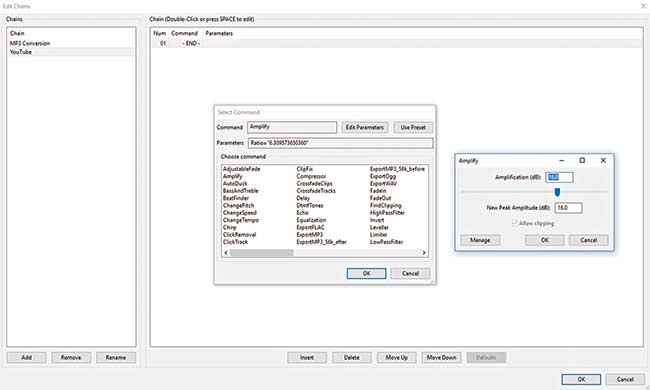Select ExportWAV in the command list

(383, 183)
